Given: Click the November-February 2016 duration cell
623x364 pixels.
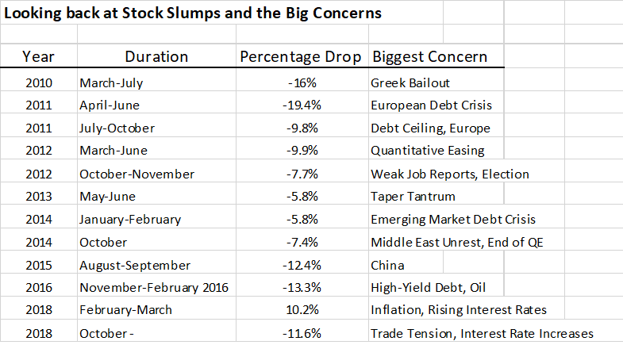Looking at the screenshot, I should [x=153, y=288].
